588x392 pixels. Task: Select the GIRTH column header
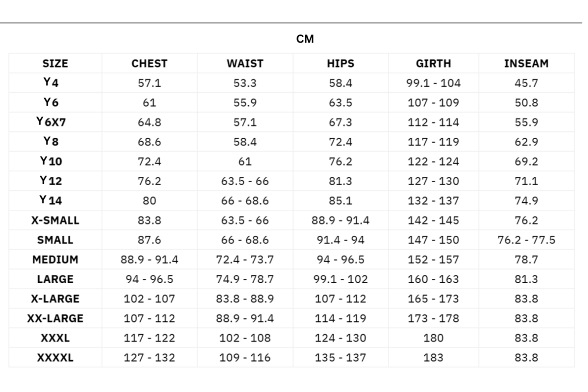[x=433, y=64]
